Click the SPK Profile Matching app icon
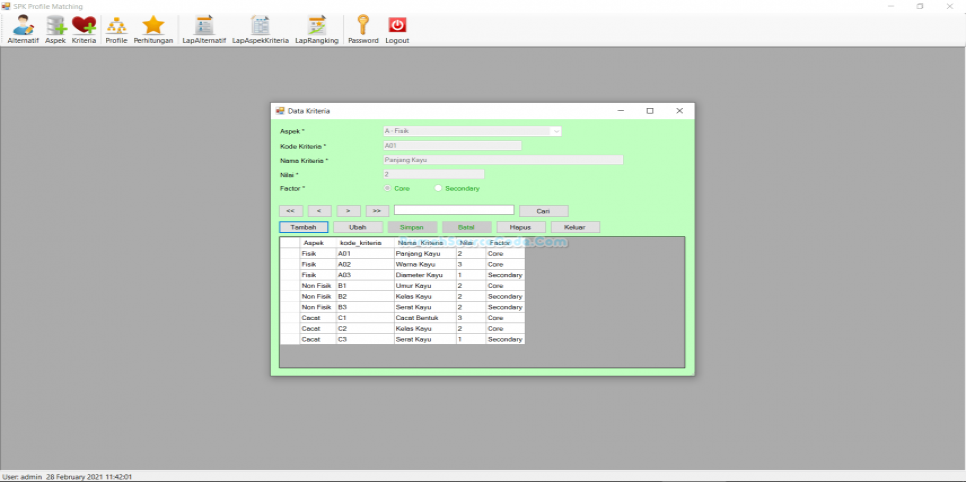 [x=6, y=6]
